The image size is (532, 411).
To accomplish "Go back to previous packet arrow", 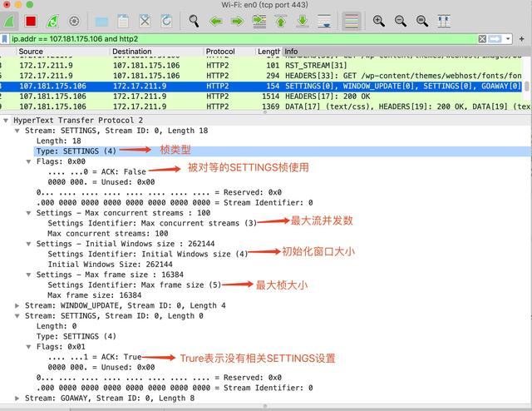I will point(216,22).
